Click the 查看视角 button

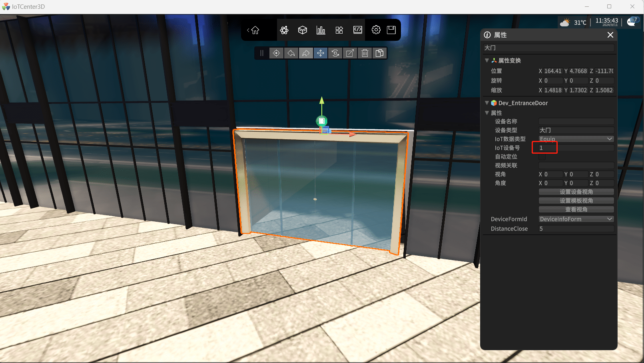tap(576, 209)
